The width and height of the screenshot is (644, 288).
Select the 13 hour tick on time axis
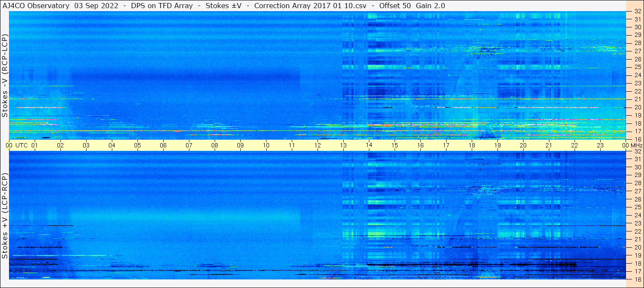click(x=343, y=145)
